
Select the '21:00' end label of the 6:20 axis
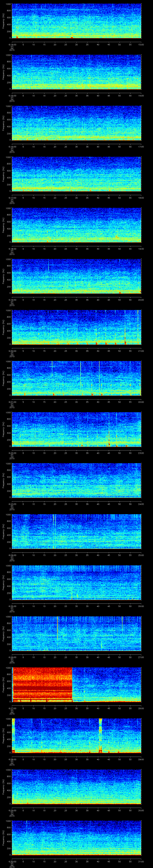(x=141, y=351)
